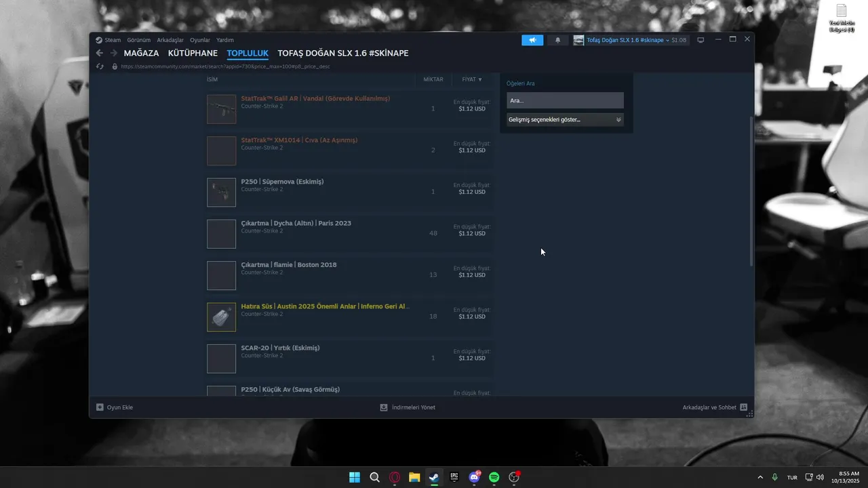Open the Oyunlar menu
This screenshot has height=488, width=868.
[x=200, y=40]
